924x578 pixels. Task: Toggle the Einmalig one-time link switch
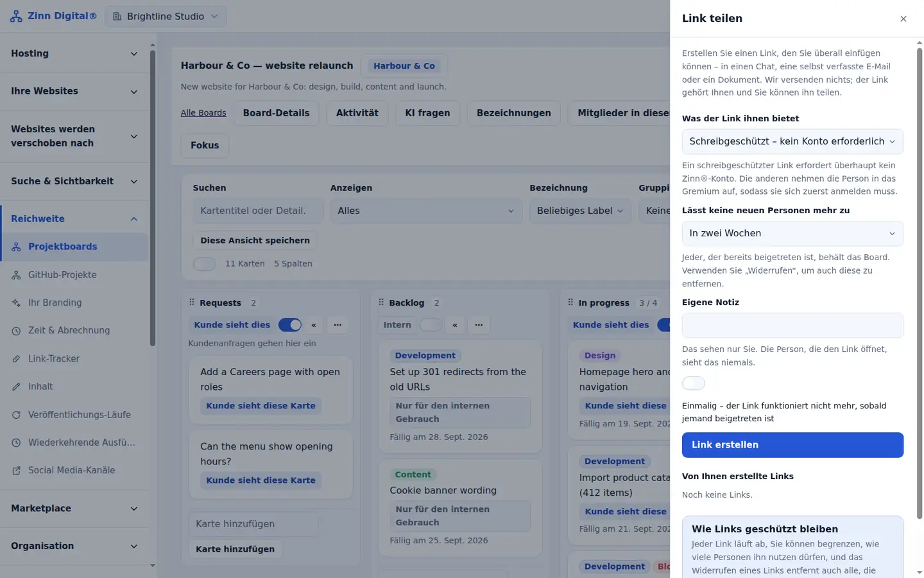coord(694,383)
